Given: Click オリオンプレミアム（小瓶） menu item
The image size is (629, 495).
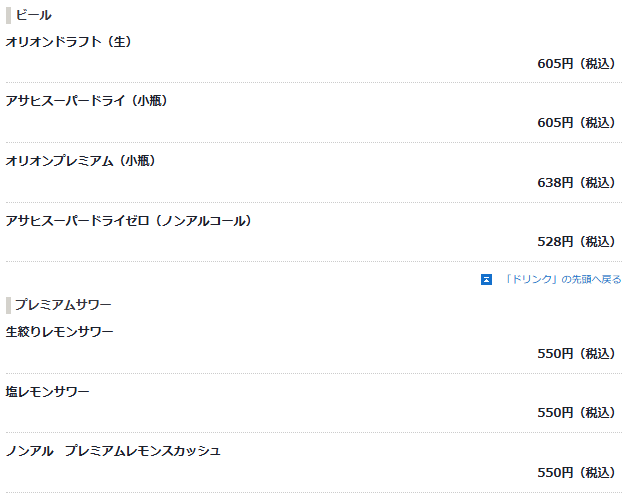Looking at the screenshot, I should point(80,161).
